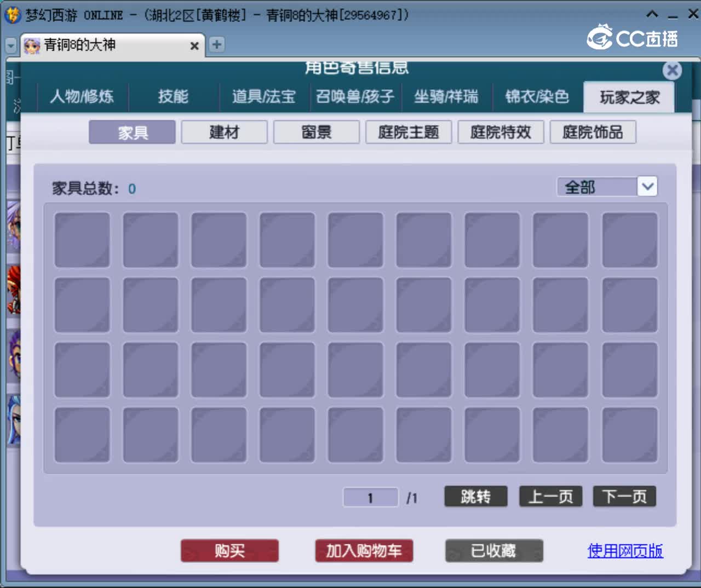Screen dimensions: 701x588
Task: Expand the 全部 filter dropdown
Action: (x=647, y=187)
